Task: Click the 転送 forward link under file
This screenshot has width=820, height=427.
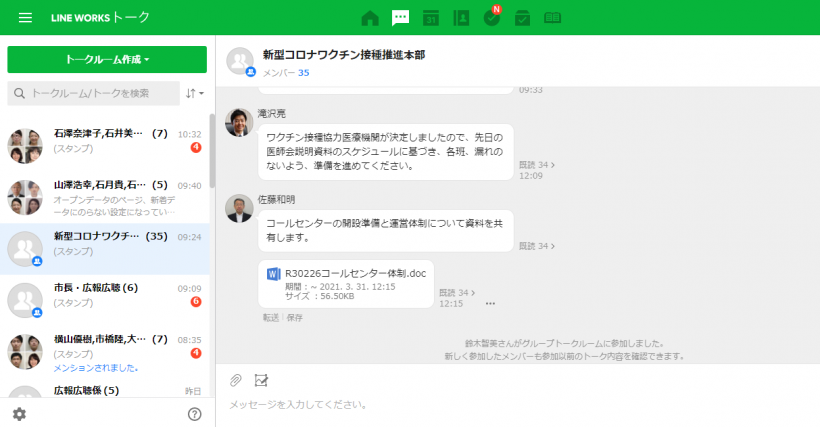Action: click(x=269, y=318)
